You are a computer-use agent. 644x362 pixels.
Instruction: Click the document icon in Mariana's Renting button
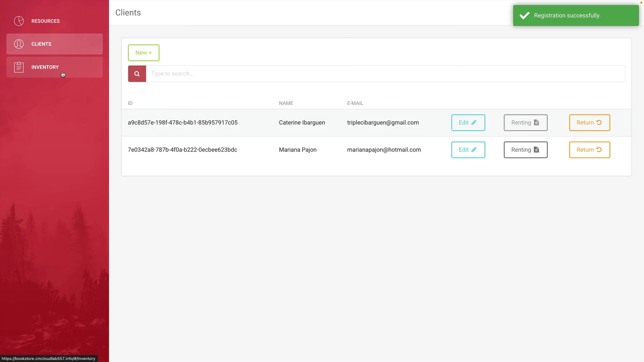pyautogui.click(x=536, y=150)
